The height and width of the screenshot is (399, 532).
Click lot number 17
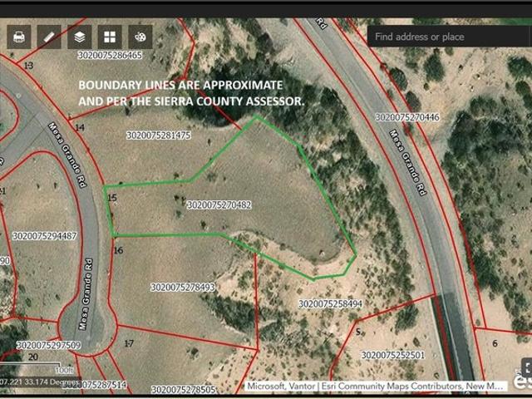(129, 343)
